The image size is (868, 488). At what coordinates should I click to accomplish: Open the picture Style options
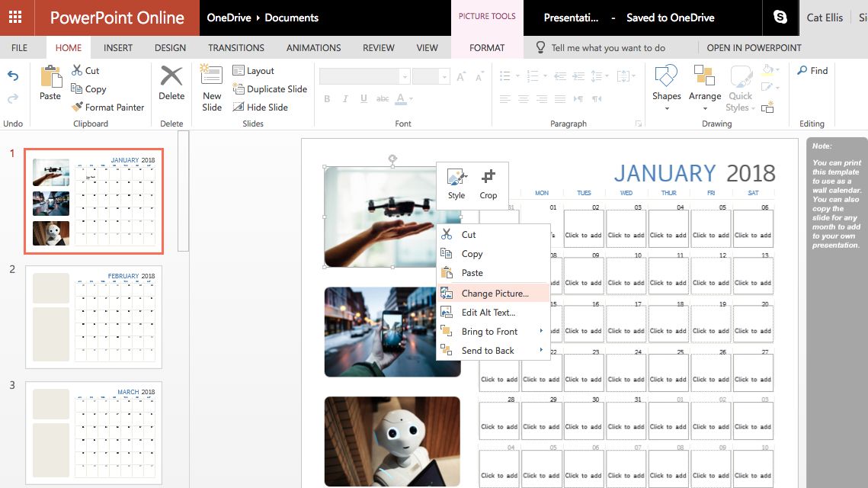(x=456, y=185)
